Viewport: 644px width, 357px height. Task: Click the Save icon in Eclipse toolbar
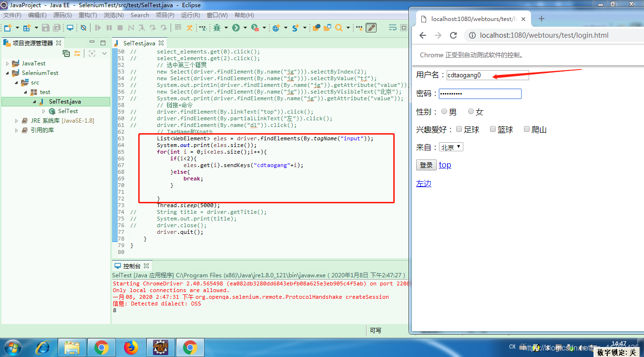[x=46, y=28]
